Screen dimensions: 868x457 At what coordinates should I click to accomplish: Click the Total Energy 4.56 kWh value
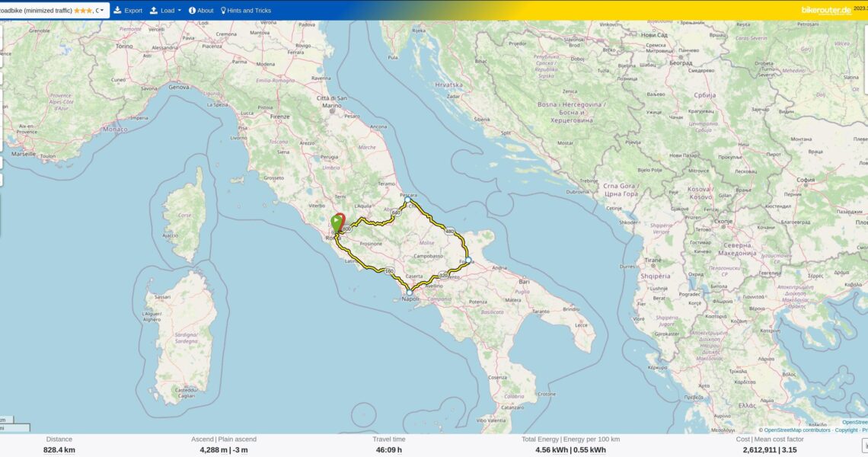(550, 450)
